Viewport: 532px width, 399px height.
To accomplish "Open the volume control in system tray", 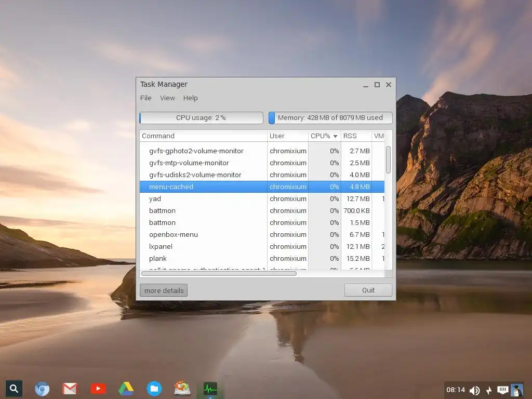I will (475, 391).
